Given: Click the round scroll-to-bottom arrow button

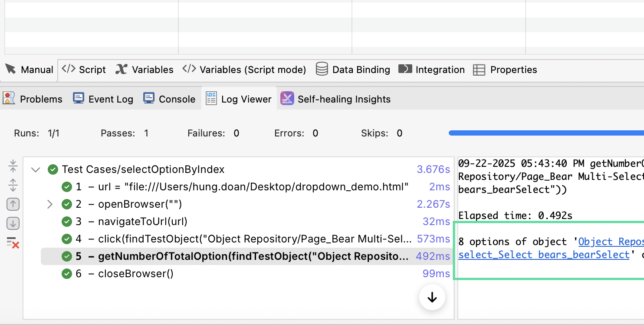Looking at the screenshot, I should pyautogui.click(x=432, y=298).
